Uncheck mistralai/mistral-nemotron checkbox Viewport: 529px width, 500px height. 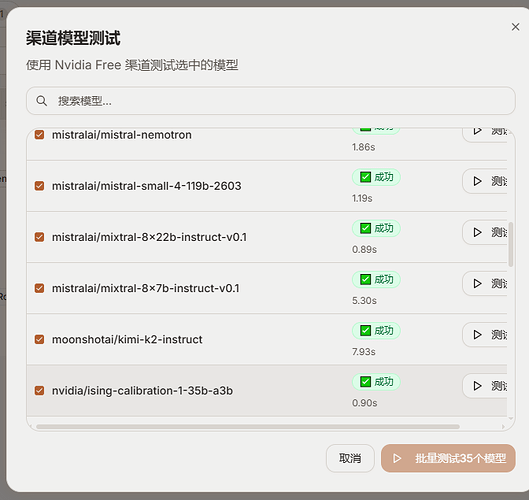(39, 135)
